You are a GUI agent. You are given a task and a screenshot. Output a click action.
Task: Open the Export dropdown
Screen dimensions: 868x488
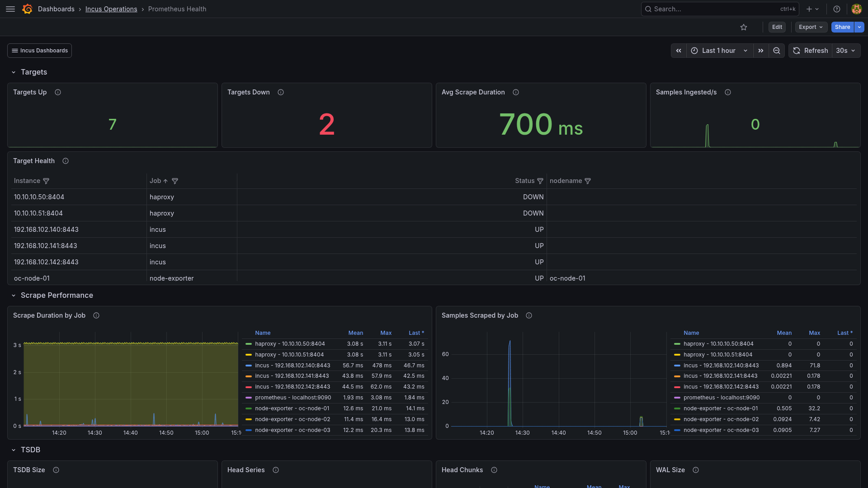pyautogui.click(x=811, y=27)
